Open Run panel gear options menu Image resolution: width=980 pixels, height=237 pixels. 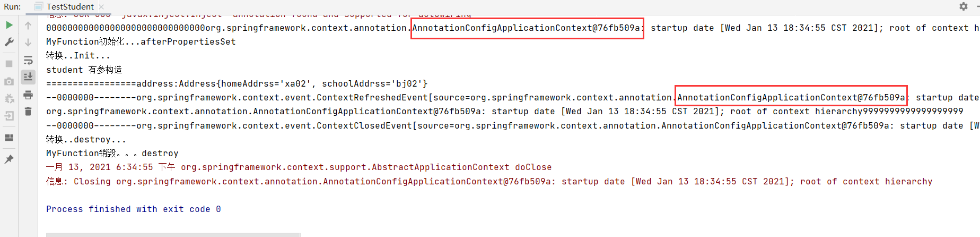click(963, 6)
